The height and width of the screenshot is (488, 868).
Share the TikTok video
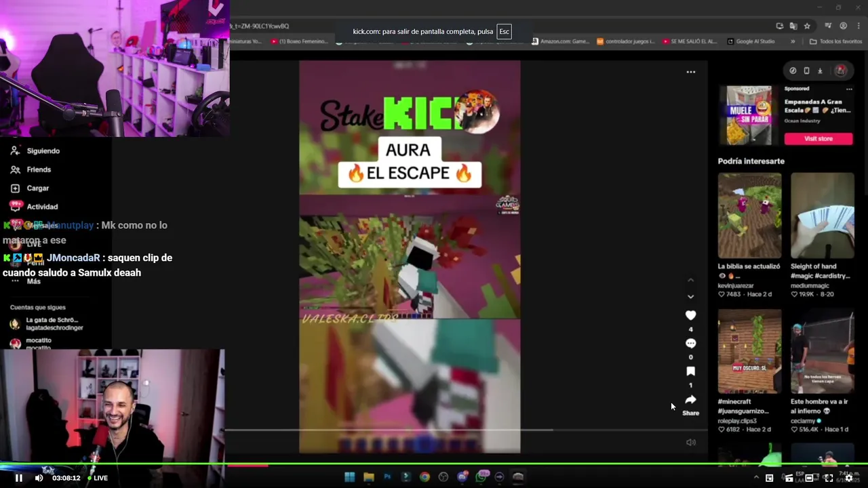690,400
